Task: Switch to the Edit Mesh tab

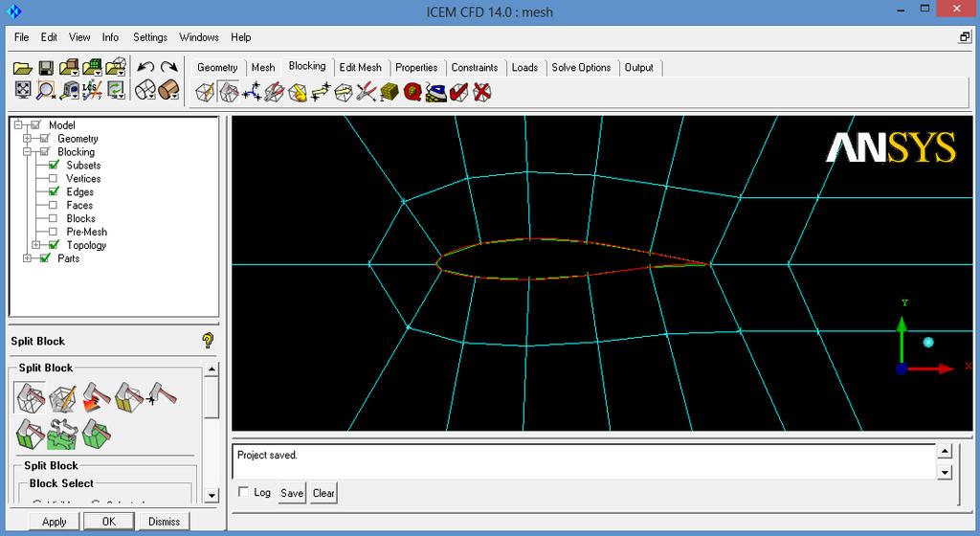Action: click(x=360, y=67)
